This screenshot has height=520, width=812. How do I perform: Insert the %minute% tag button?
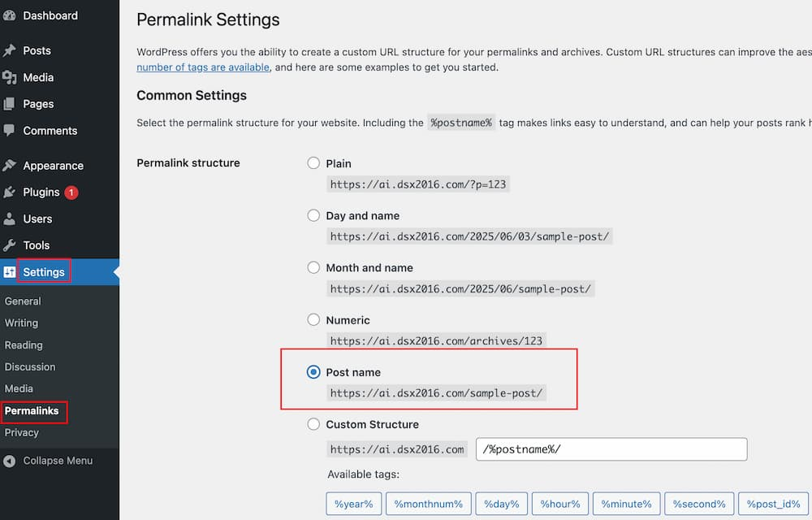pyautogui.click(x=627, y=504)
